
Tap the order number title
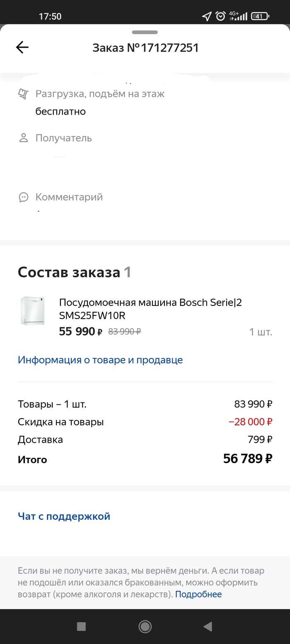pos(145,48)
